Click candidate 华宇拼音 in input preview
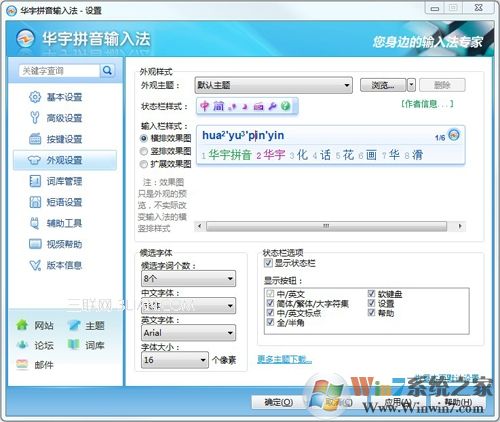500x422 pixels. pos(227,155)
